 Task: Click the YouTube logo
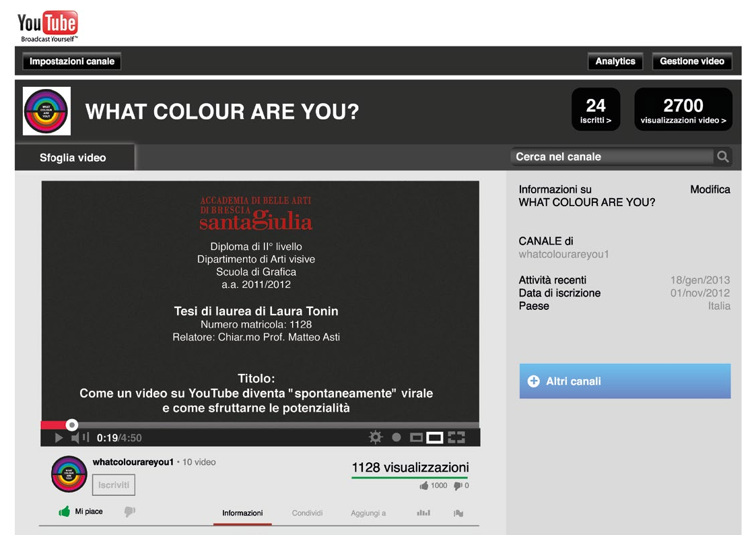[47, 26]
